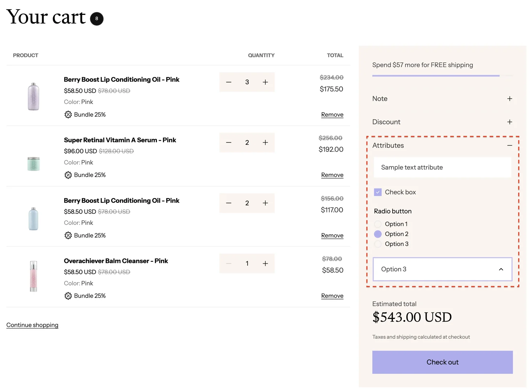Click the Check out button

(442, 362)
